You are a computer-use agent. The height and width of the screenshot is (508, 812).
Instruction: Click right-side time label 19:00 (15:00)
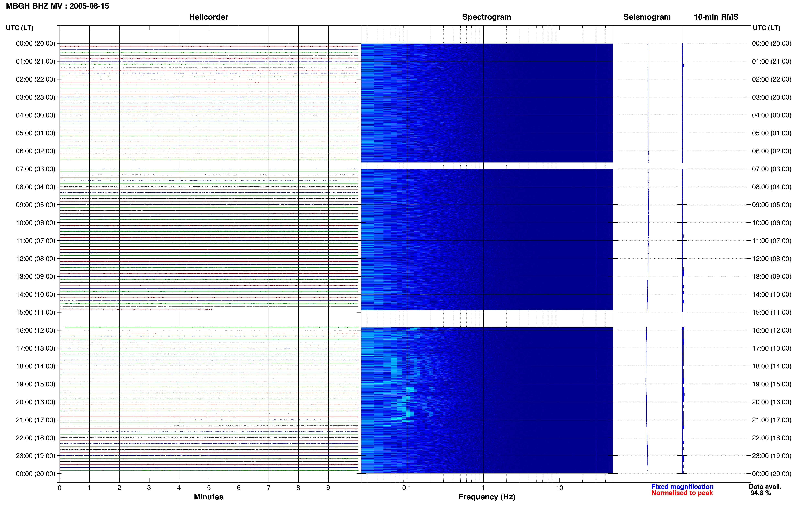(x=772, y=384)
